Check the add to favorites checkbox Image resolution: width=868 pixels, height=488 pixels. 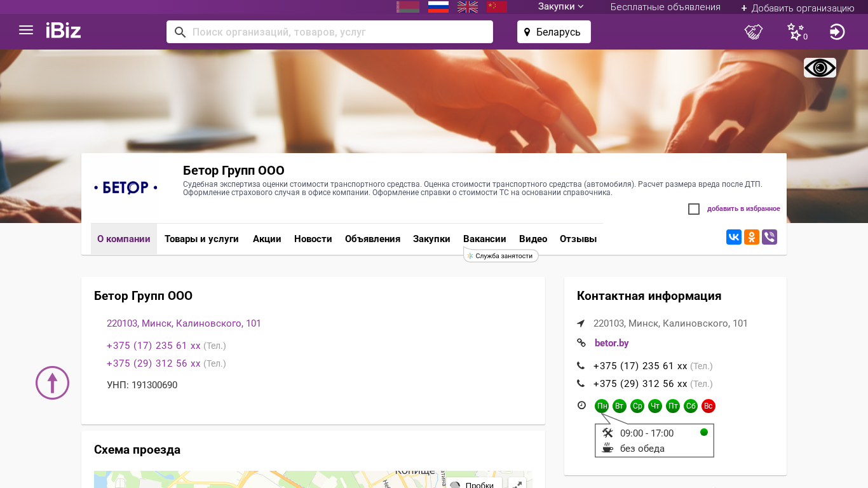pyautogui.click(x=694, y=209)
